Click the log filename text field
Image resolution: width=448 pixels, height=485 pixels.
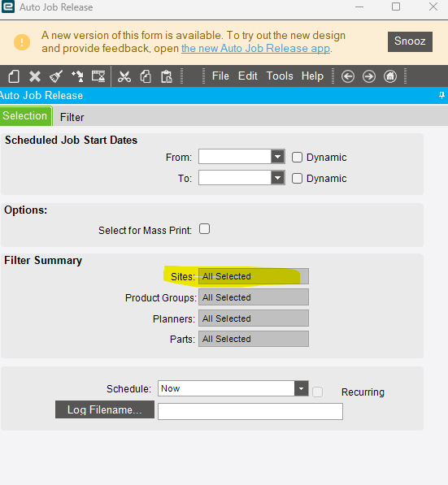pyautogui.click(x=250, y=411)
